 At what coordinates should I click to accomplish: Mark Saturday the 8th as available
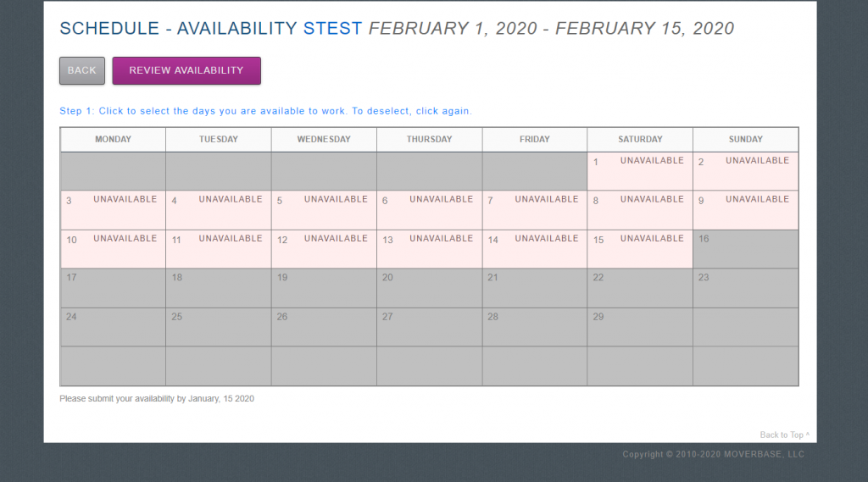(x=640, y=210)
